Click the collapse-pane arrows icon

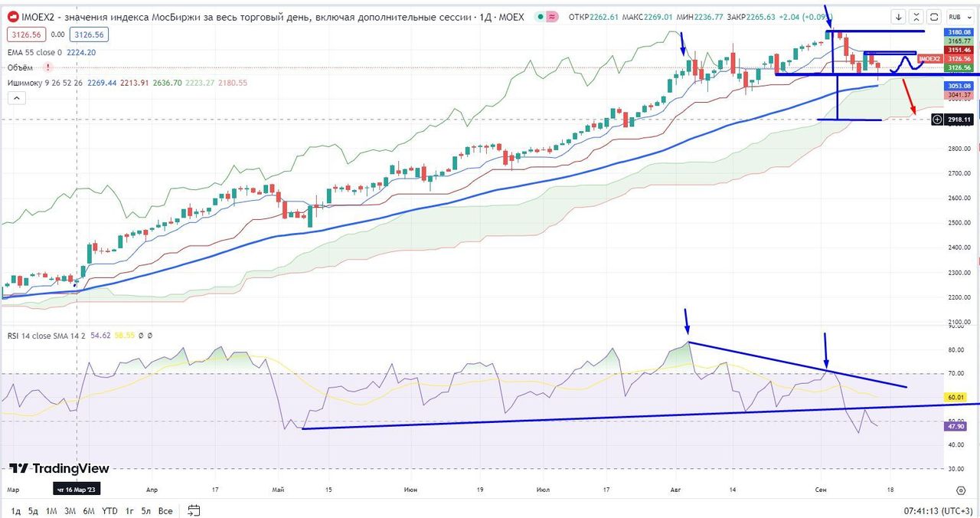(916, 16)
